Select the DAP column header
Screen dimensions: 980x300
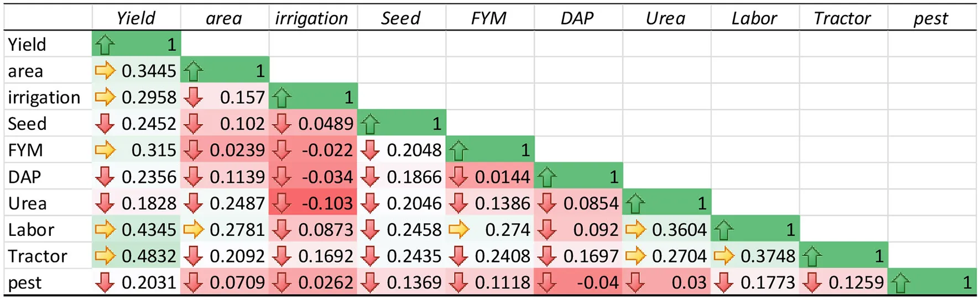point(577,18)
